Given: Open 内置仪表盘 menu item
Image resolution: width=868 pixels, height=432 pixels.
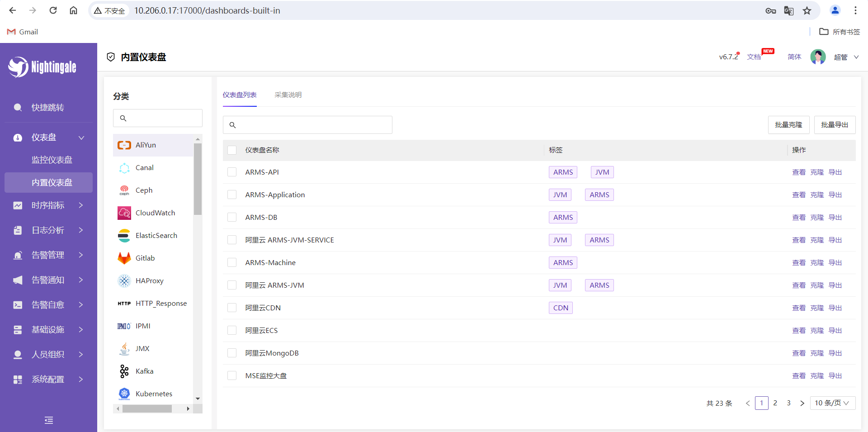Looking at the screenshot, I should tap(48, 183).
